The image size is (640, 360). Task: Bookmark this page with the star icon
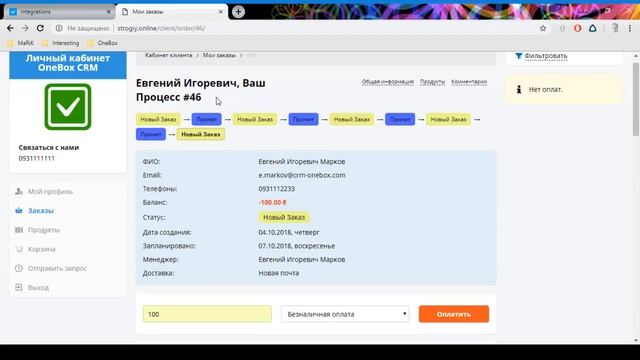tap(543, 28)
